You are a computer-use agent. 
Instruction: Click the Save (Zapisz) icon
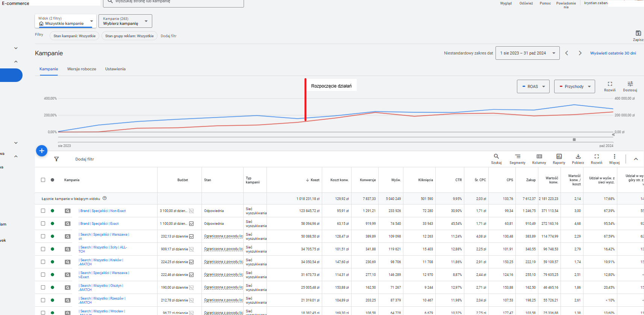(638, 33)
